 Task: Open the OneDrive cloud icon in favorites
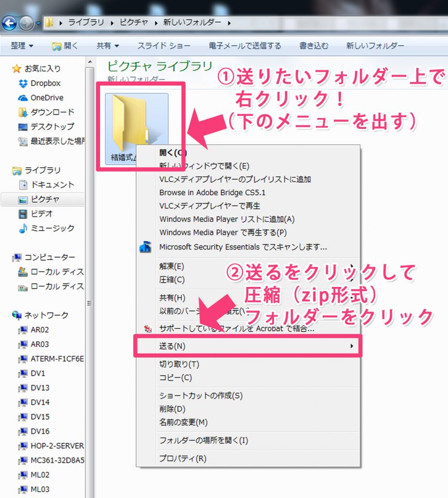(23, 98)
